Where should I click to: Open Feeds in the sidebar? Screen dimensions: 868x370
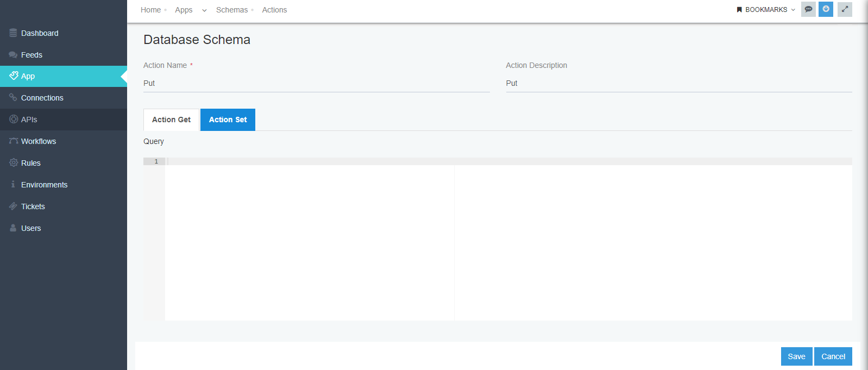click(64, 55)
